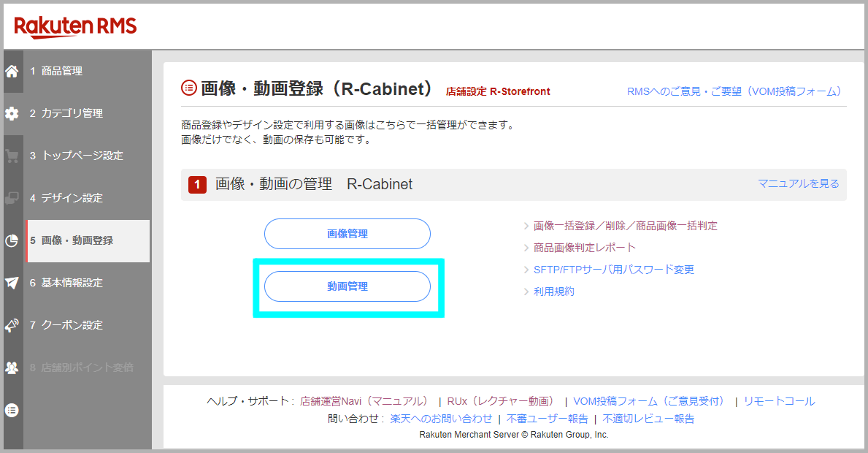
Task: Open the 利用規約 link
Action: point(553,292)
